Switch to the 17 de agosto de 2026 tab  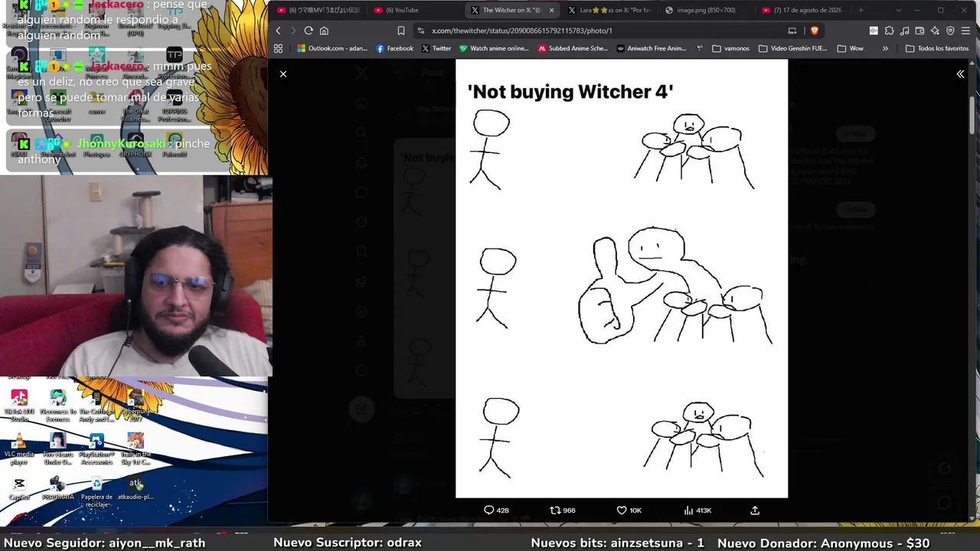point(802,10)
